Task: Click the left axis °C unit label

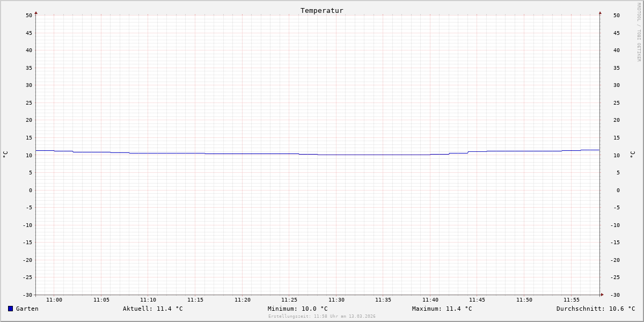Action: click(x=5, y=154)
